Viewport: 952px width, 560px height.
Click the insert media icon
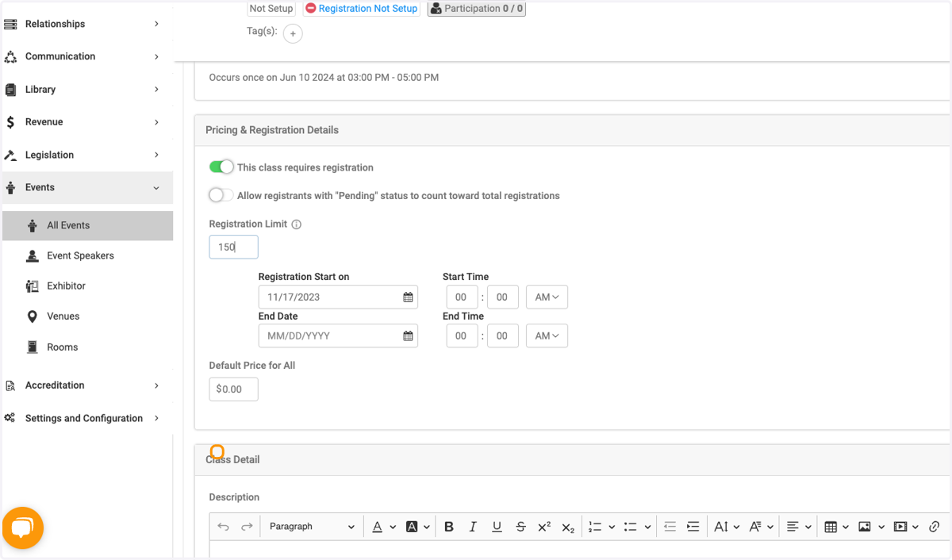pos(900,527)
